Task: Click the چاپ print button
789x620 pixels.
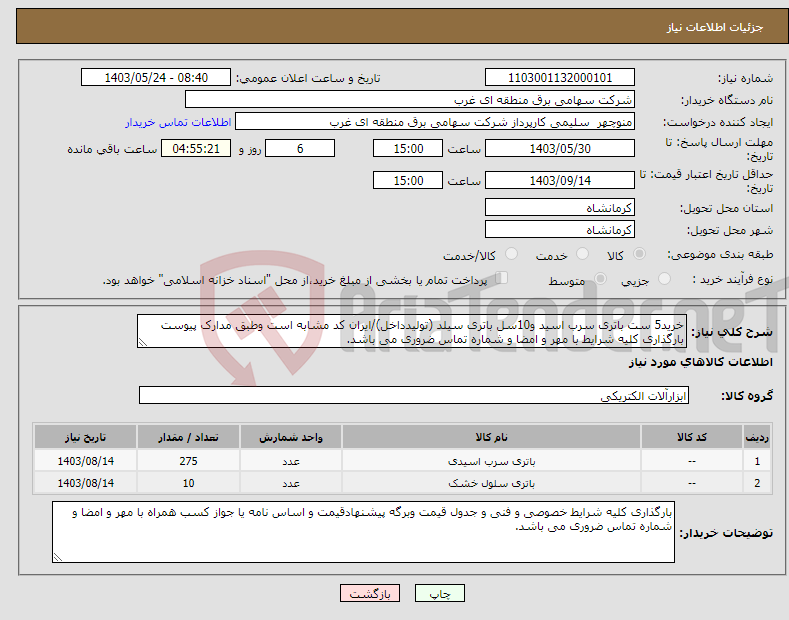Action: pyautogui.click(x=440, y=594)
